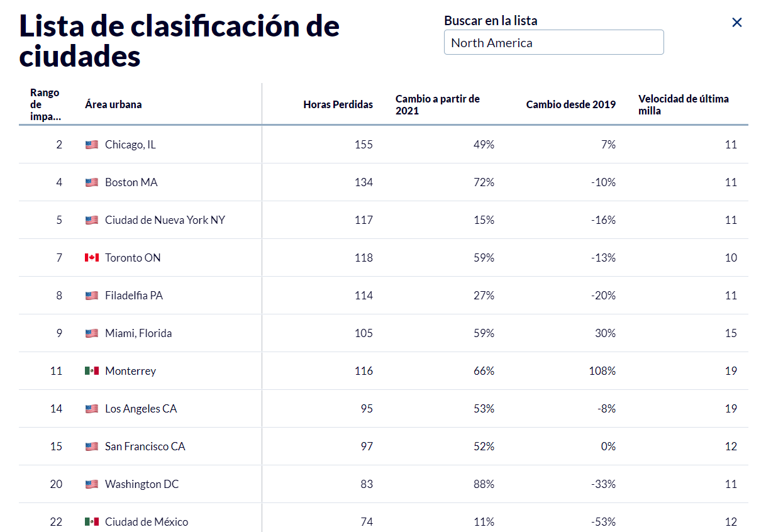This screenshot has height=532, width=766.
Task: Sort by 'Cambio a partir de 2021' header
Action: pos(438,104)
